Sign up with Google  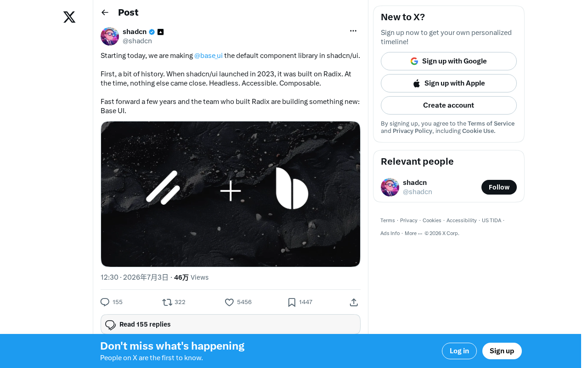click(449, 61)
